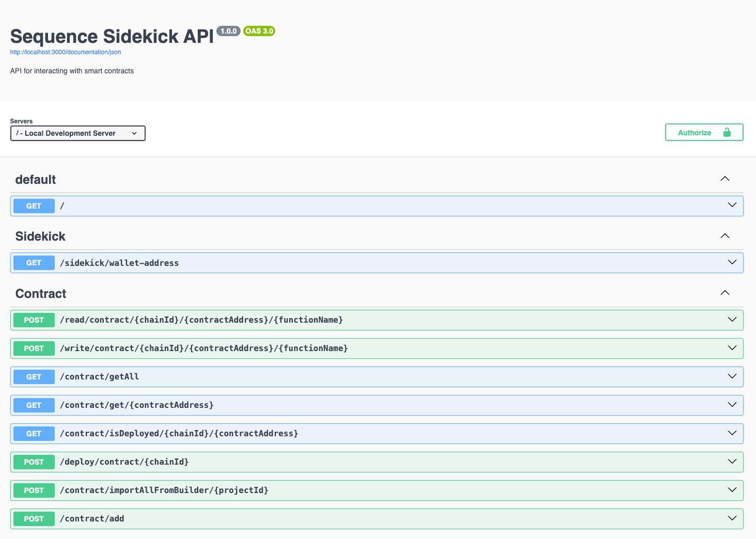Click the OAS 3.0 badge
Image resolution: width=756 pixels, height=539 pixels.
pyautogui.click(x=259, y=31)
